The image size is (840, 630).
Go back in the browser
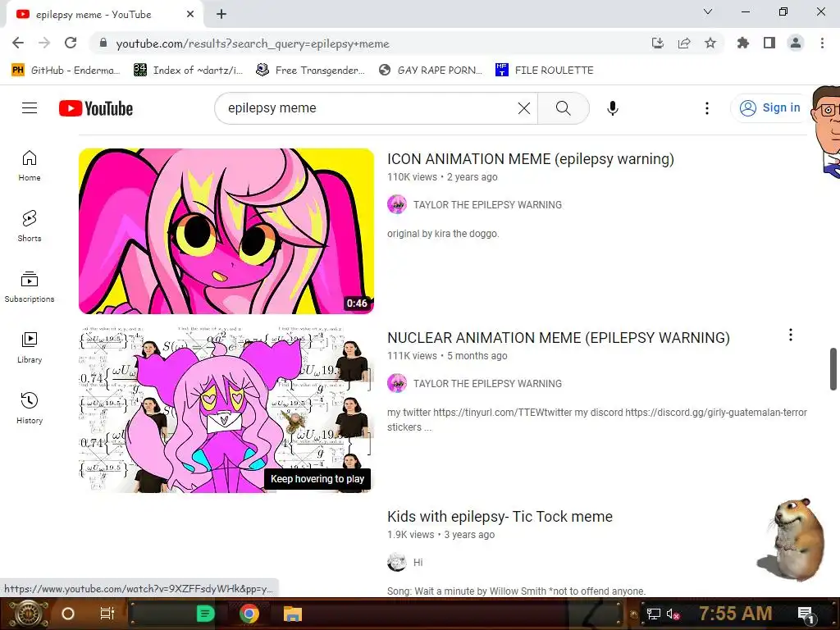point(18,43)
